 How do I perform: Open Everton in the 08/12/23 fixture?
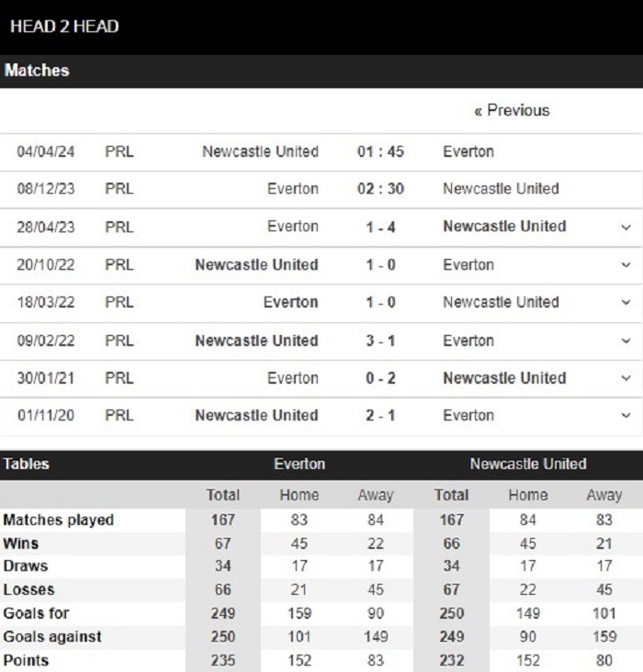tap(293, 188)
